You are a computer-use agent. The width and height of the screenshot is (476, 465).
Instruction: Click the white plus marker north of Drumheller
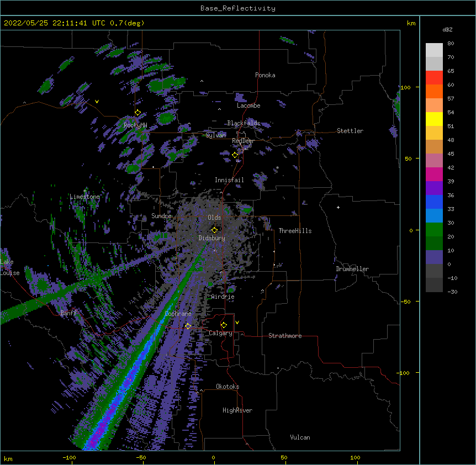(x=338, y=207)
